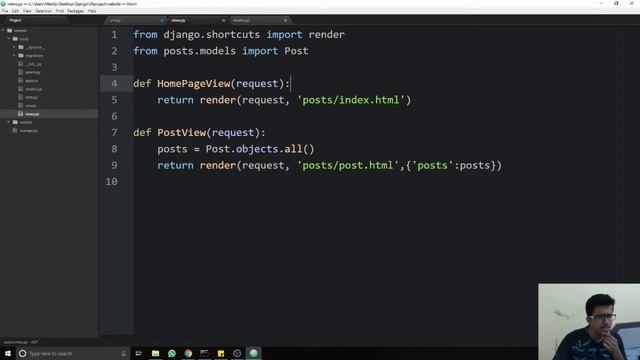Viewport: 640px width, 360px height.
Task: Open Task View from taskbar
Action: pyautogui.click(x=138, y=353)
